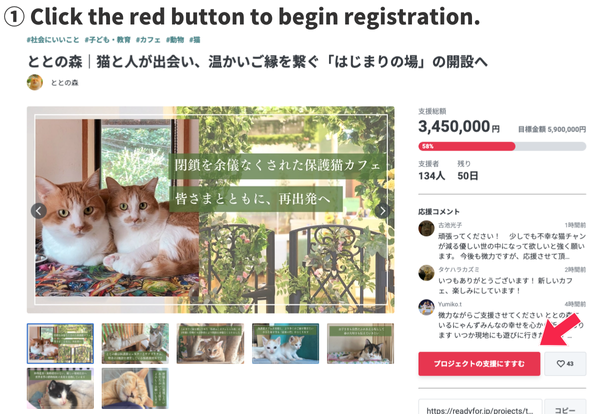
Task: Click the project URL text field
Action: [x=480, y=407]
